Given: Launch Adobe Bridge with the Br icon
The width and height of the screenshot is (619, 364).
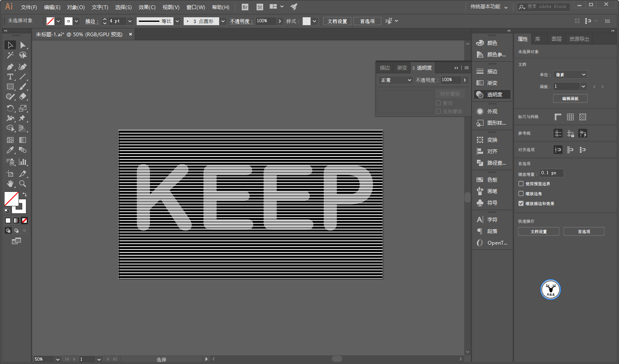Looking at the screenshot, I should pos(245,7).
